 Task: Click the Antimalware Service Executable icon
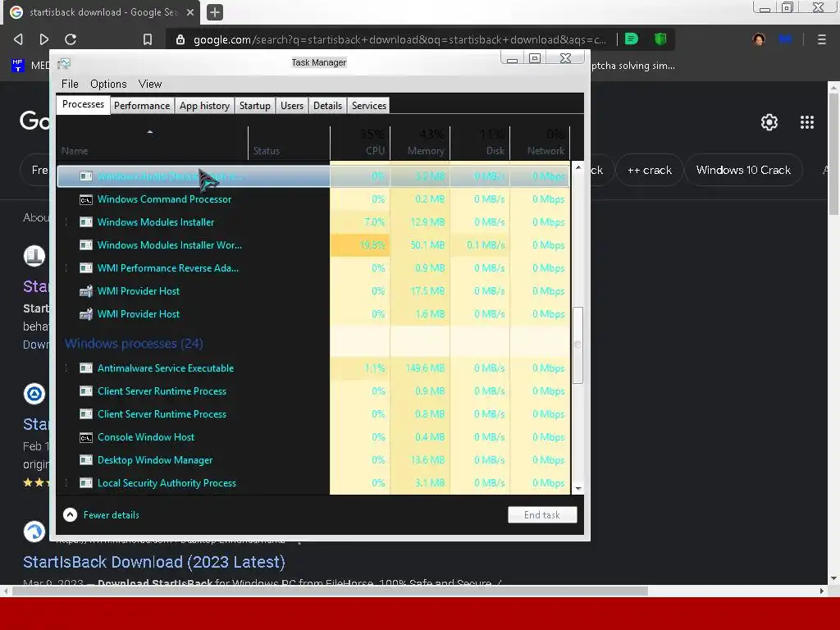pyautogui.click(x=85, y=368)
